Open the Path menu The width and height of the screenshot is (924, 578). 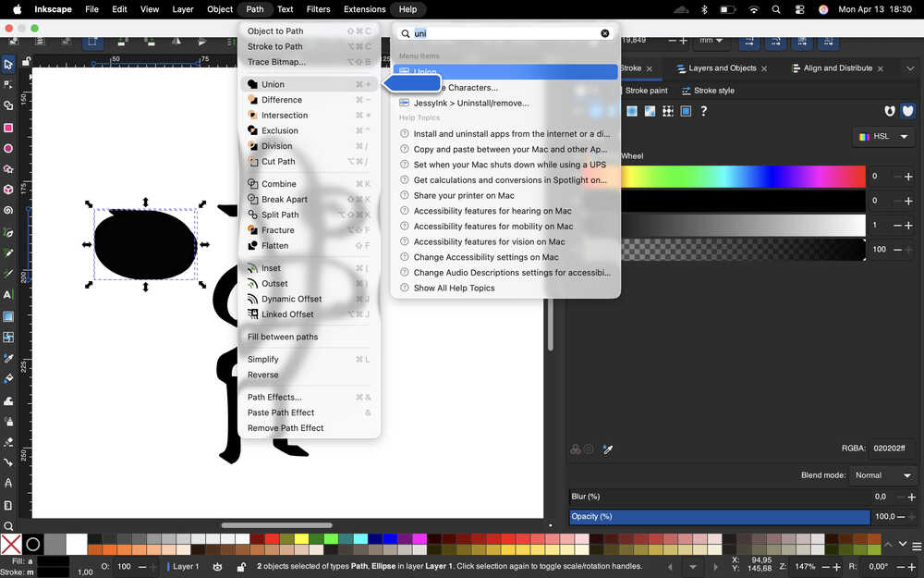click(255, 9)
